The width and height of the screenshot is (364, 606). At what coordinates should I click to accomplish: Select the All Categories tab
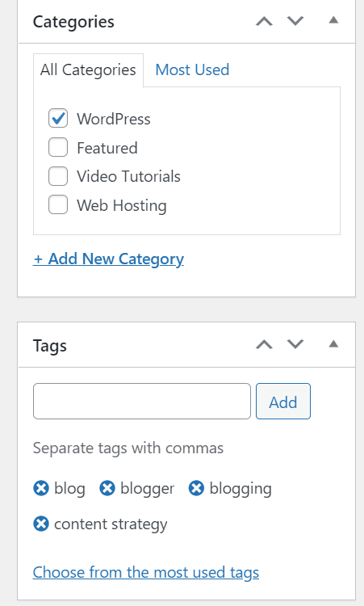pyautogui.click(x=88, y=70)
